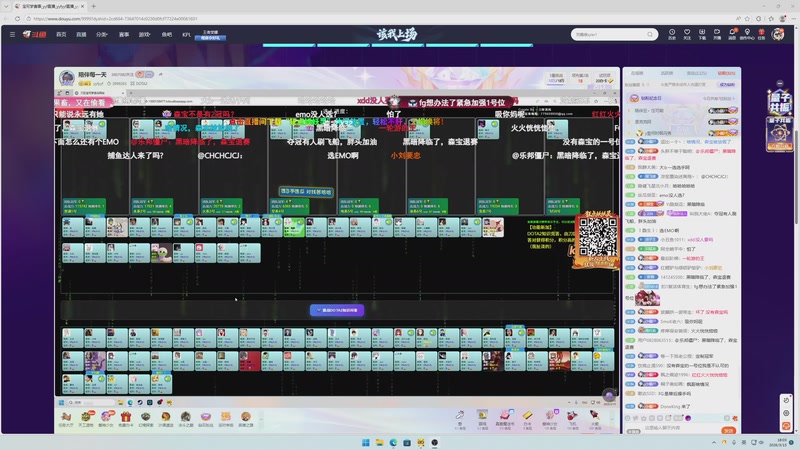
Task: Toggle the follow pill next to streamer name
Action: point(144,74)
